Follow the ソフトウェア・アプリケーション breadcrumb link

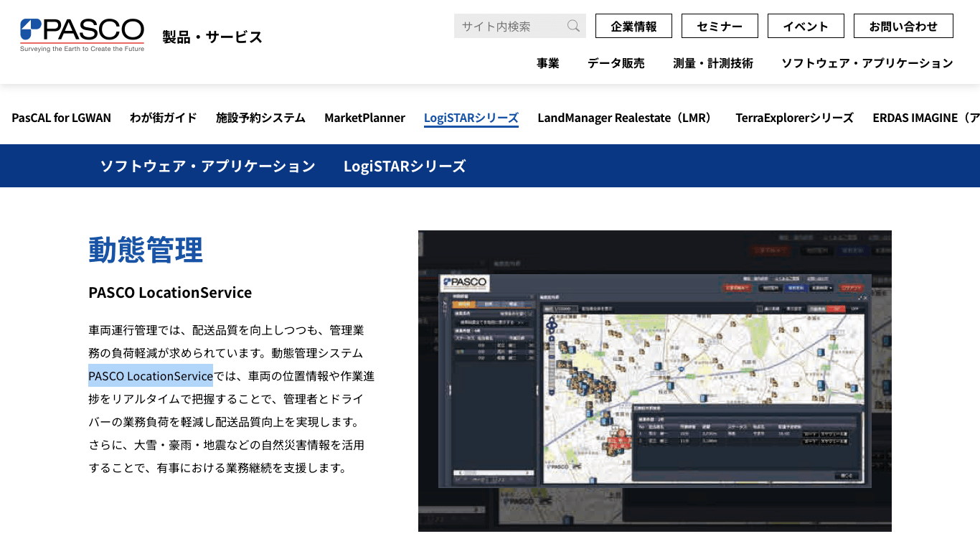[x=208, y=166]
